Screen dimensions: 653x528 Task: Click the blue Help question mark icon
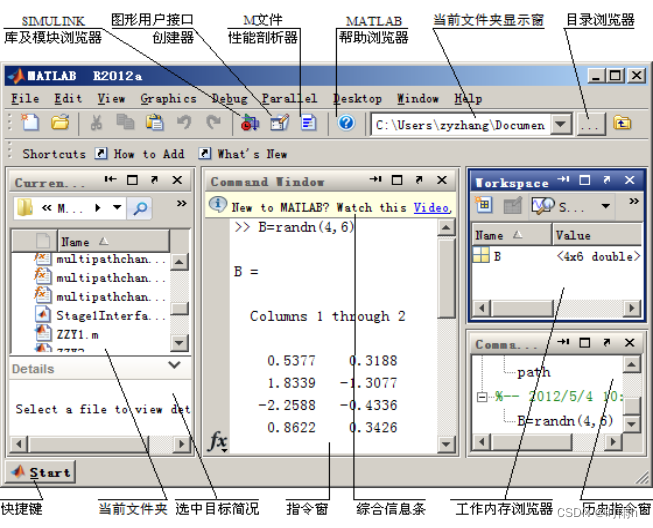pyautogui.click(x=346, y=123)
